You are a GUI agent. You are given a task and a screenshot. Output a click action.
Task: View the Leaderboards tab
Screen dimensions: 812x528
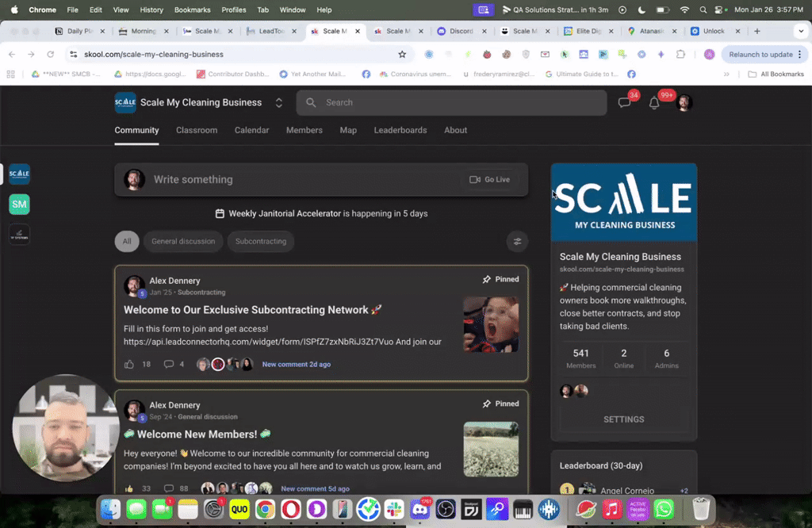[x=400, y=131]
